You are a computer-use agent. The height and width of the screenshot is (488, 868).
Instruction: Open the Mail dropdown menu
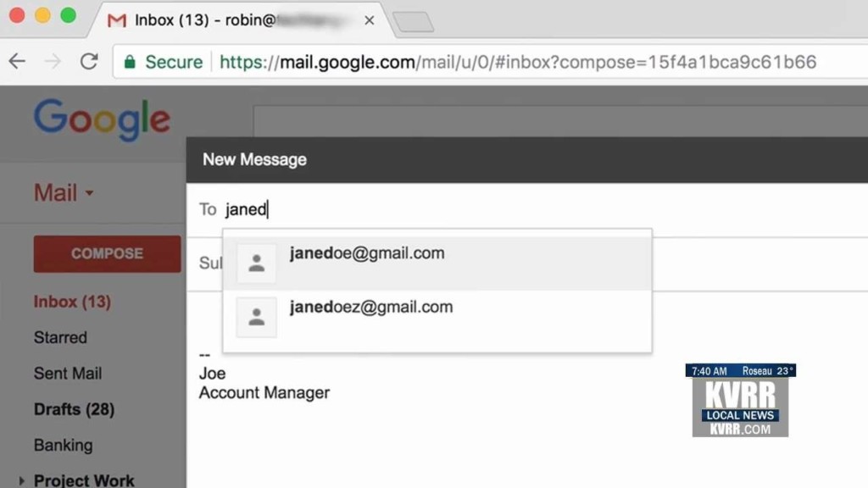(x=64, y=193)
